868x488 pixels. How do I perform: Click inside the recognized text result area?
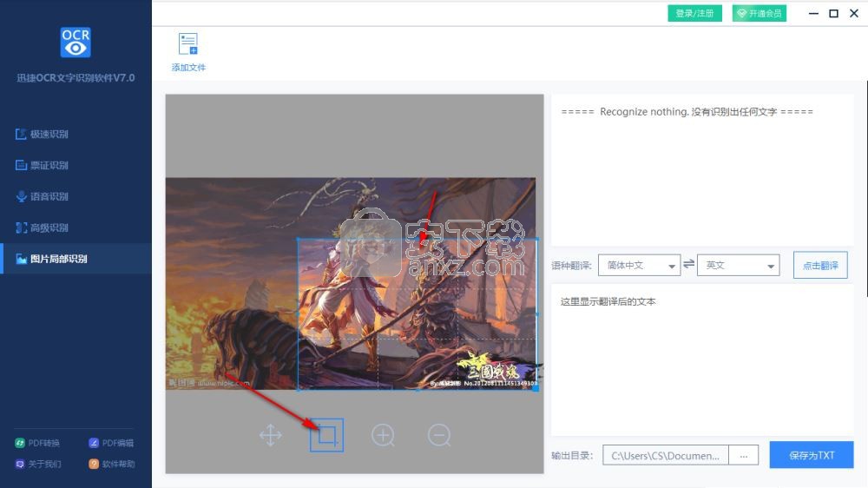702,170
